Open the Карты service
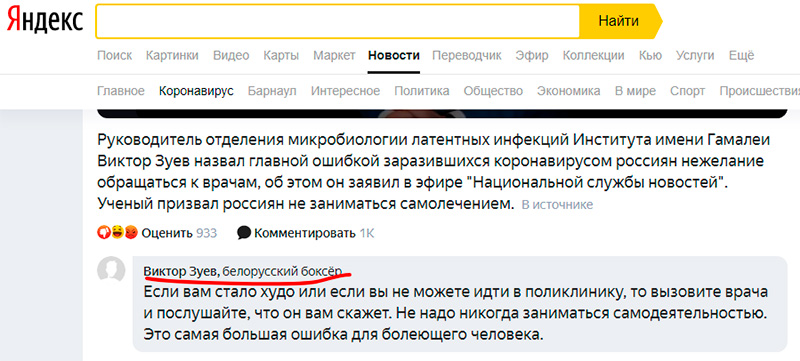800x361 pixels. (x=281, y=56)
